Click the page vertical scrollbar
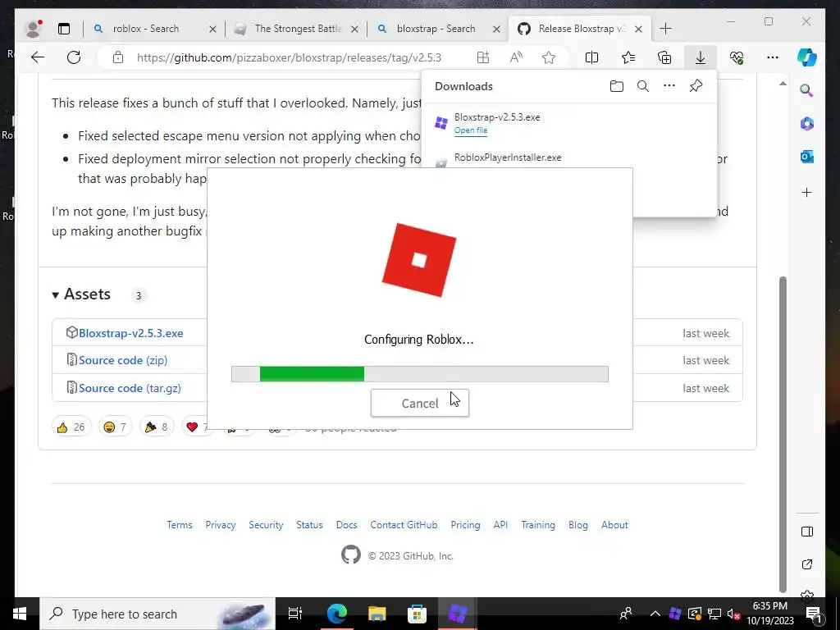This screenshot has height=630, width=840. pos(783,434)
